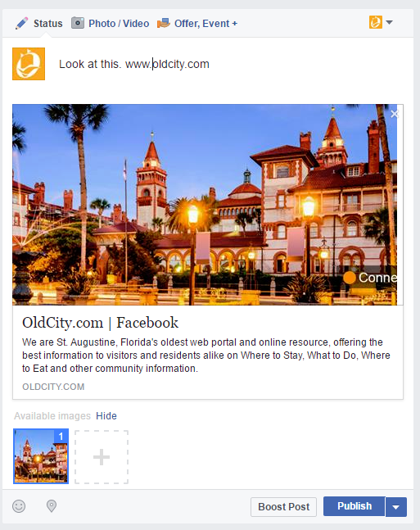This screenshot has height=530, width=420.
Task: Add another image using the plus box
Action: click(102, 457)
